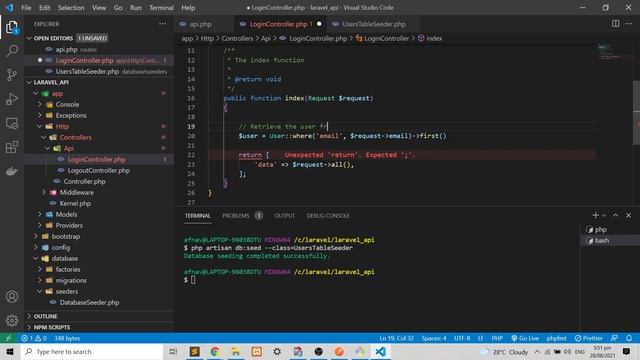
Task: Switch to the Debug Console tab
Action: click(x=328, y=216)
